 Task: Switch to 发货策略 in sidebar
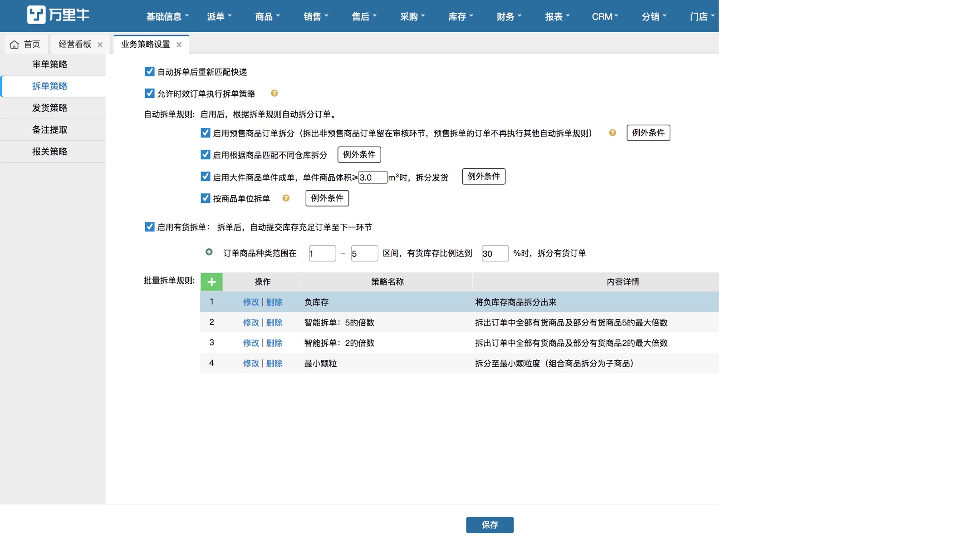pos(50,108)
